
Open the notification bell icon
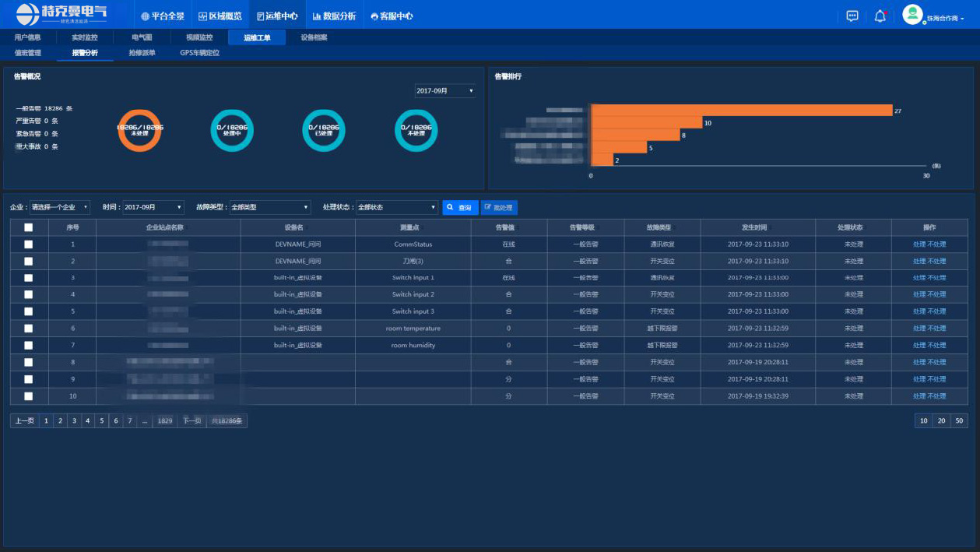(880, 16)
